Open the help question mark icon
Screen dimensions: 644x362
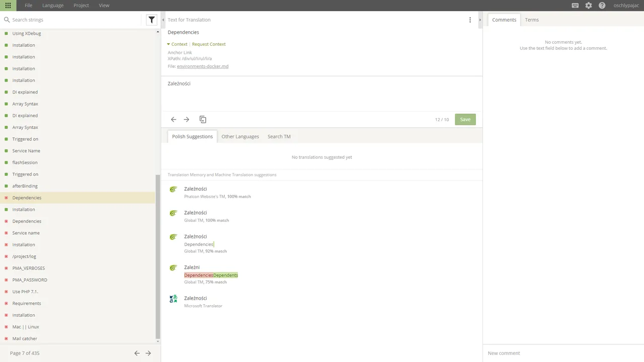602,6
